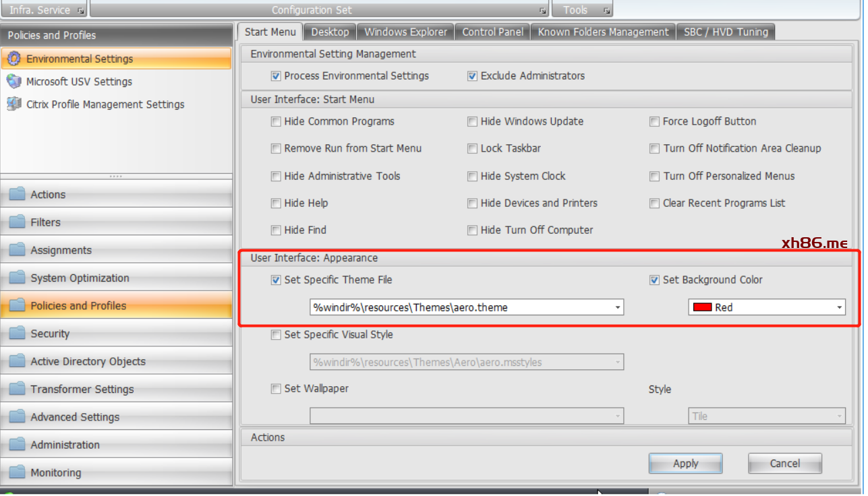Open the Actions folder icon
Viewport: 868px width, 496px height.
tap(17, 194)
